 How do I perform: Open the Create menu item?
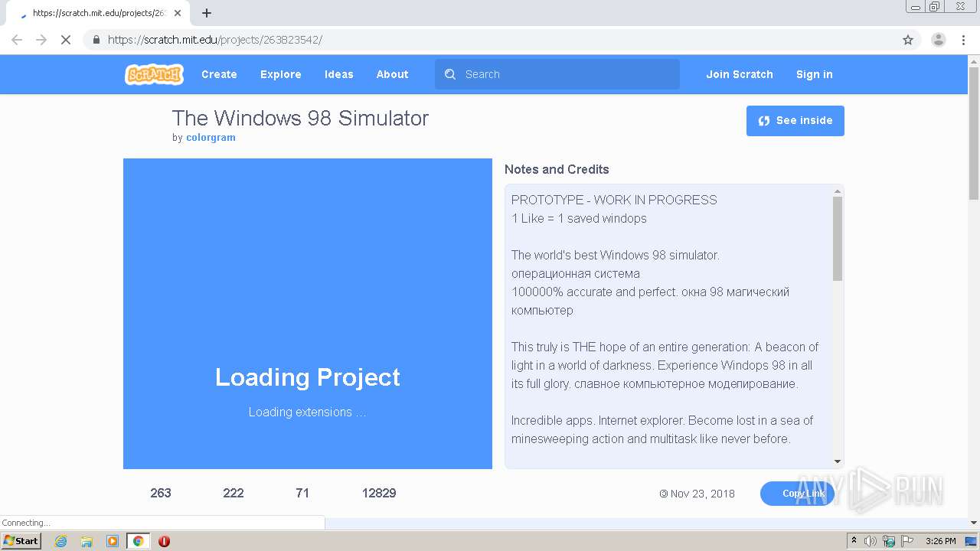219,74
